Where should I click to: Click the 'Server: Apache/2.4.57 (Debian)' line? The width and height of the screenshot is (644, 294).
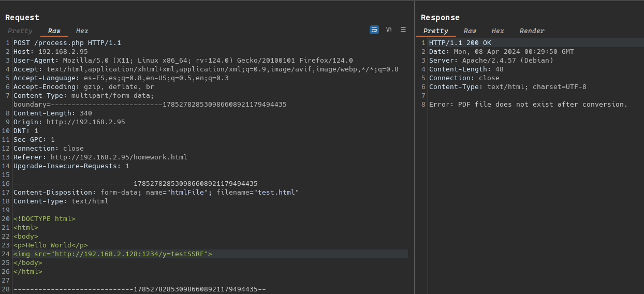click(x=491, y=61)
